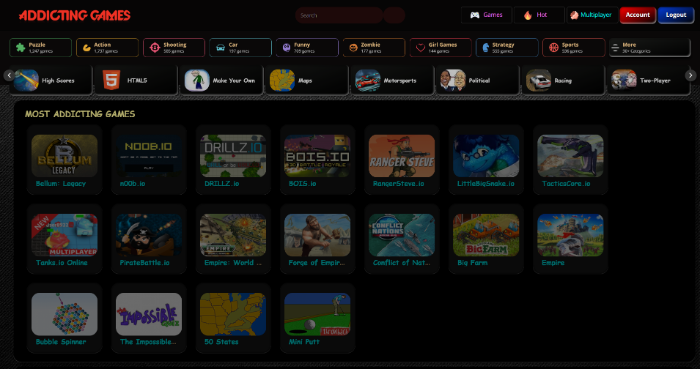Open the 'Mini Putt' title link
Viewport: 700px width, 369px height.
304,342
